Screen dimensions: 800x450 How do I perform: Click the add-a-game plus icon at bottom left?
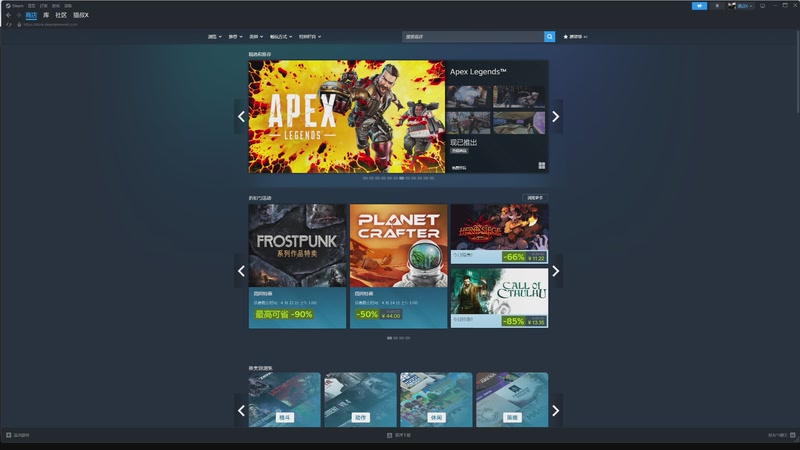point(9,435)
